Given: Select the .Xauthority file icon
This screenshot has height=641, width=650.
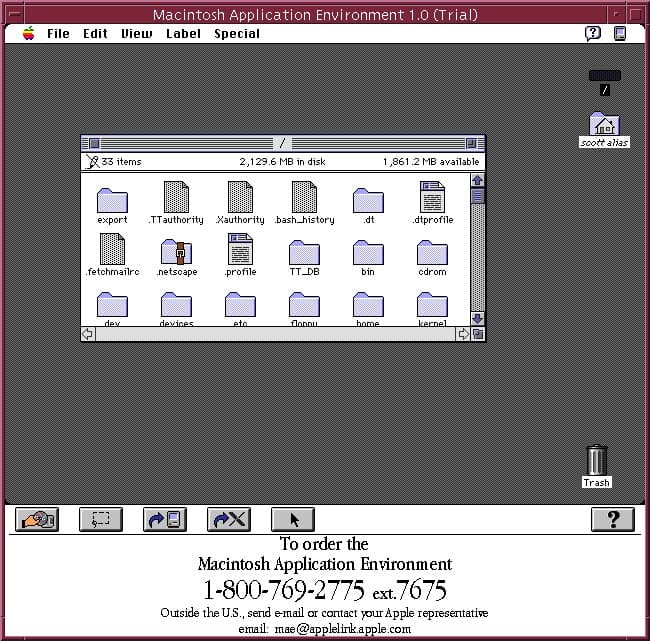Looking at the screenshot, I should pos(240,197).
